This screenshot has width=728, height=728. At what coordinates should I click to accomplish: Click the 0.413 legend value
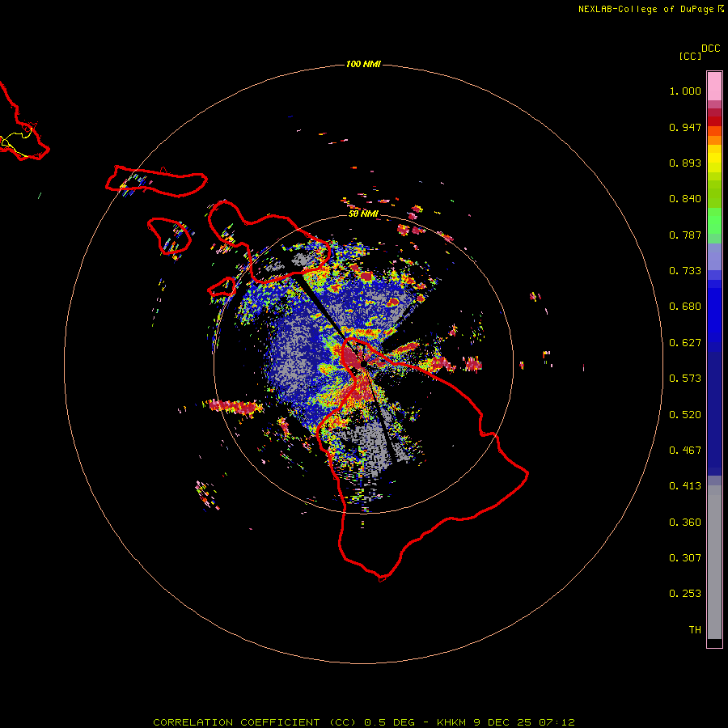point(685,486)
